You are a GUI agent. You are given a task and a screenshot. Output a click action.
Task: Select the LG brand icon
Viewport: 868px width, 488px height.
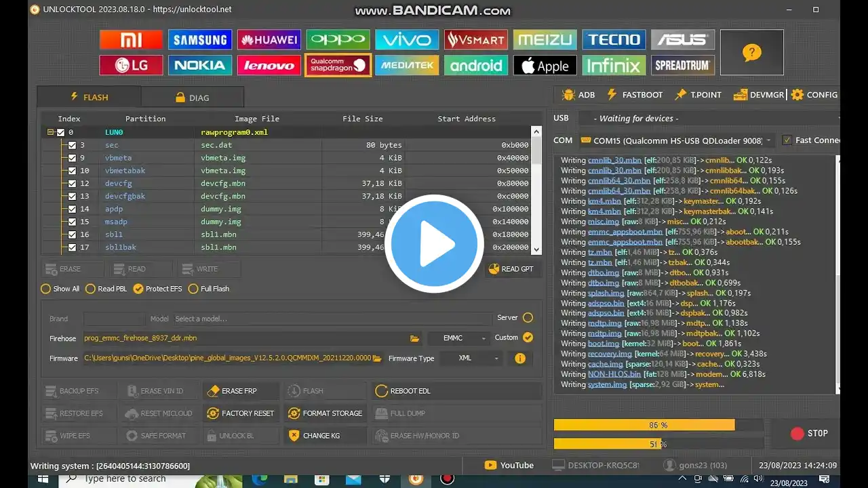point(131,65)
